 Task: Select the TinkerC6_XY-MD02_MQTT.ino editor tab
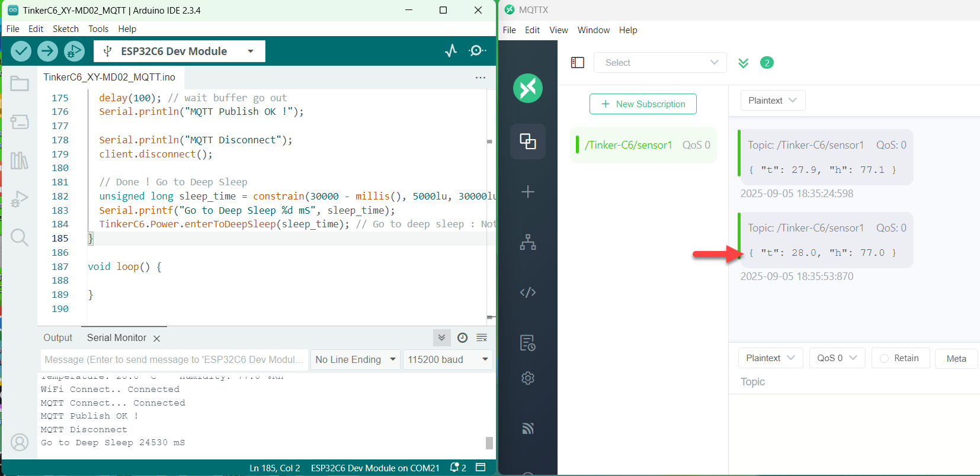(110, 78)
